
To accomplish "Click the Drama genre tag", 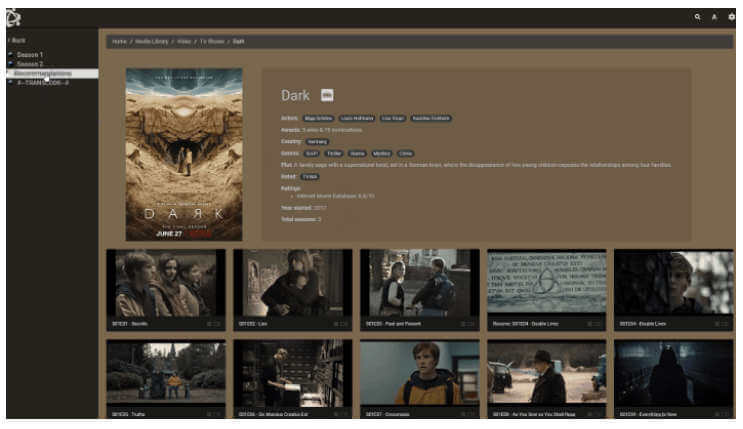I will click(357, 154).
